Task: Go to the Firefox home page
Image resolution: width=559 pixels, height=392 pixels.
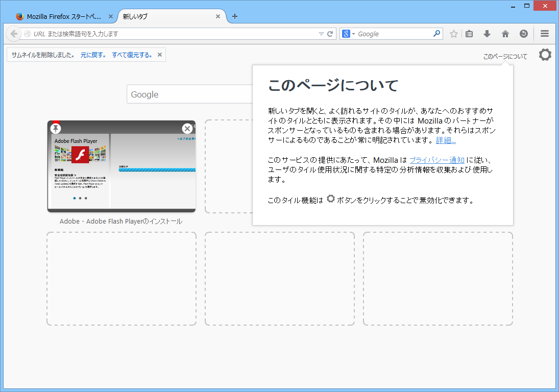Action: pyautogui.click(x=505, y=34)
